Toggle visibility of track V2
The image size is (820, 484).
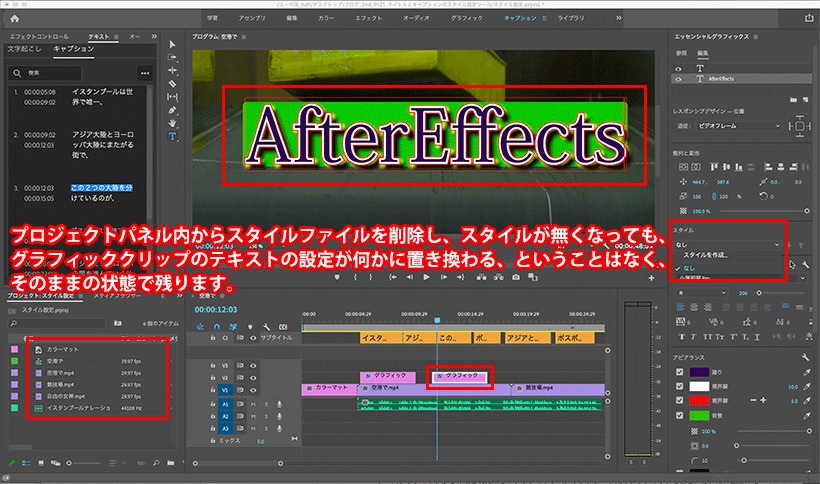pos(253,378)
